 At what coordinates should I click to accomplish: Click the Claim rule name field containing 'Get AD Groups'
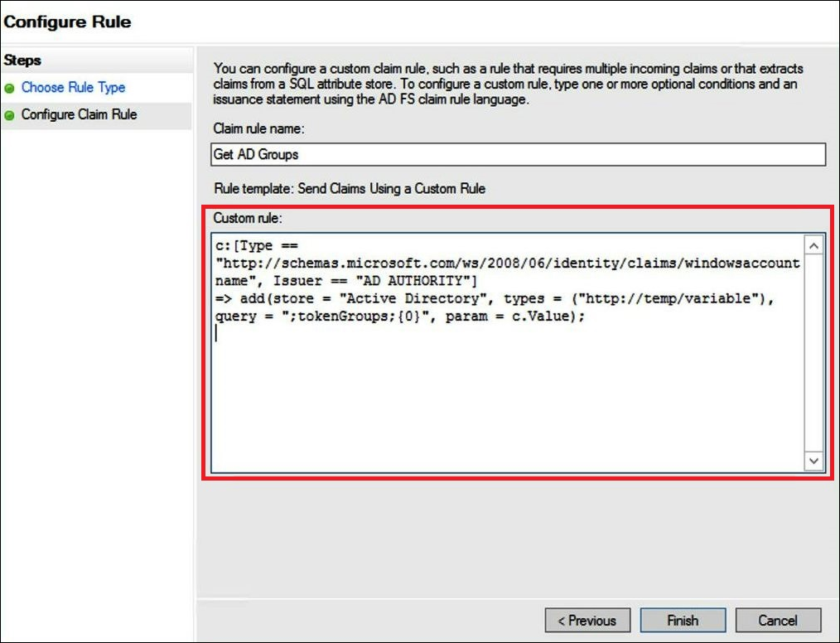coord(518,155)
